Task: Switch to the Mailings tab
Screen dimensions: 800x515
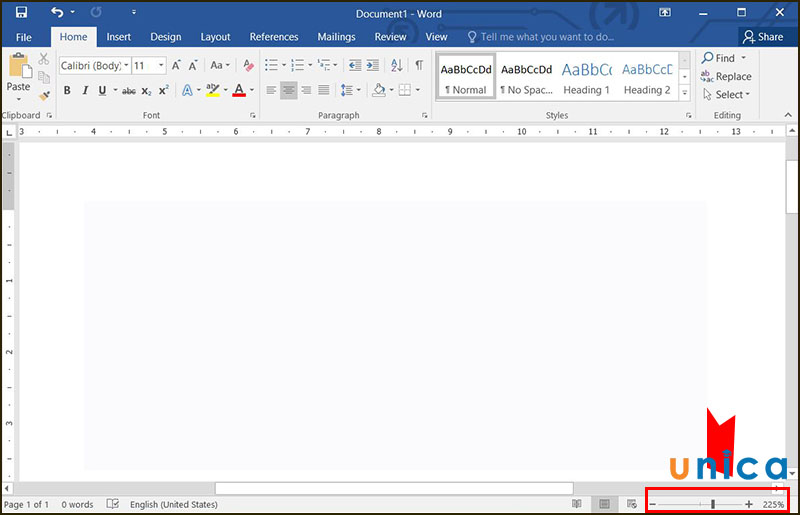Action: click(x=336, y=37)
